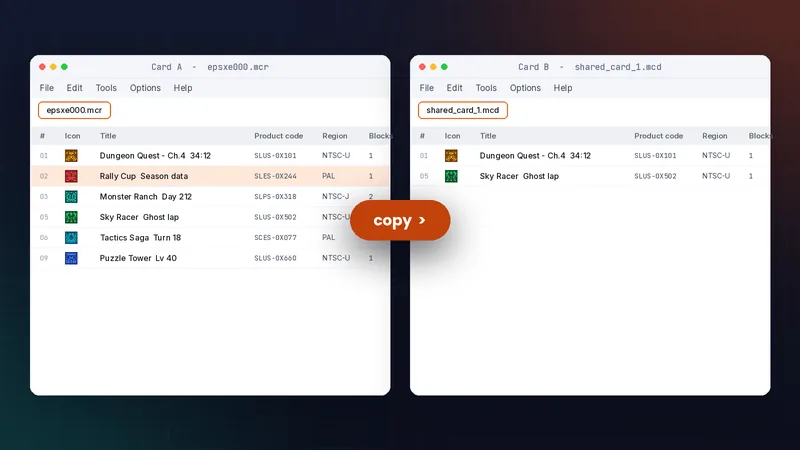Click Product code column header in Card B
800x450 pixels.
[x=659, y=136]
